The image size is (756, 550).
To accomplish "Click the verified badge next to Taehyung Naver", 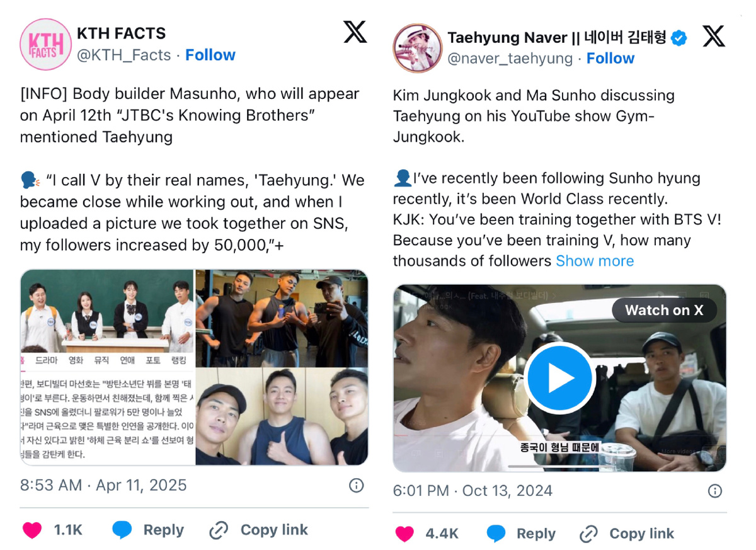I will coord(679,38).
